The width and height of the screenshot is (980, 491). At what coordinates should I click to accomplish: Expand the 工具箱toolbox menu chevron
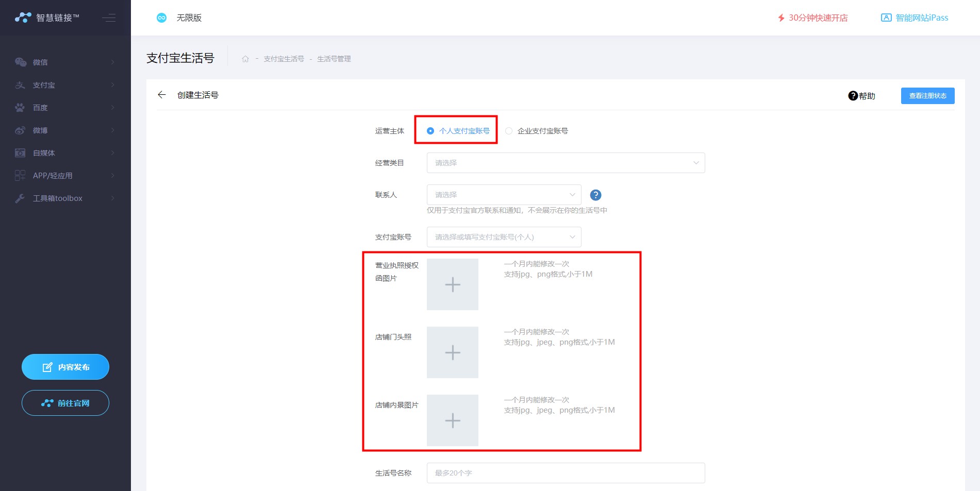112,198
